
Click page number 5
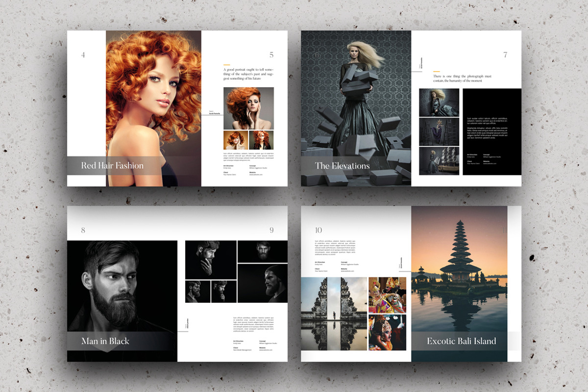271,55
